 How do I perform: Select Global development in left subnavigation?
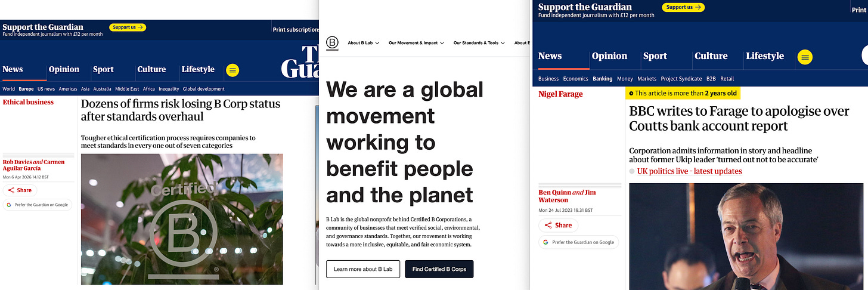(x=204, y=89)
